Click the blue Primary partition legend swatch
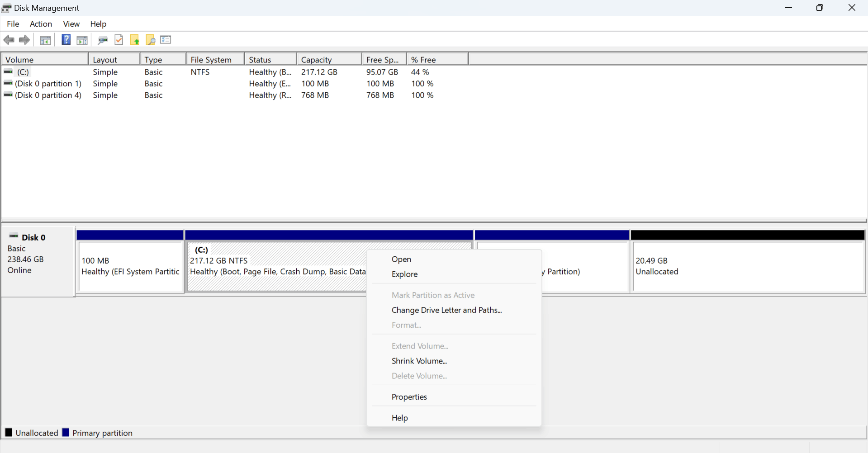This screenshot has height=453, width=868. pos(66,432)
